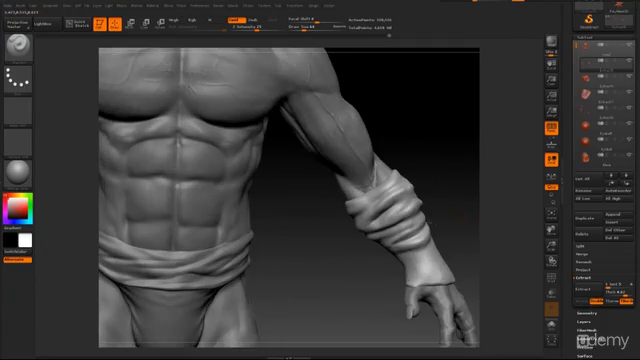Click the AAHalf view icon
The height and width of the screenshot is (360, 640).
click(x=551, y=112)
